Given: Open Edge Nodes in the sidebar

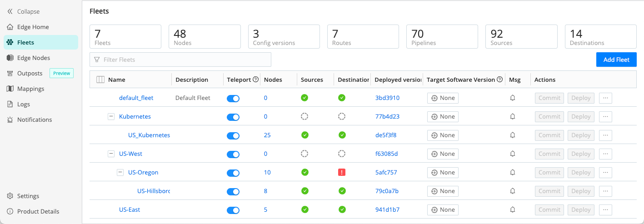Looking at the screenshot, I should pos(33,58).
